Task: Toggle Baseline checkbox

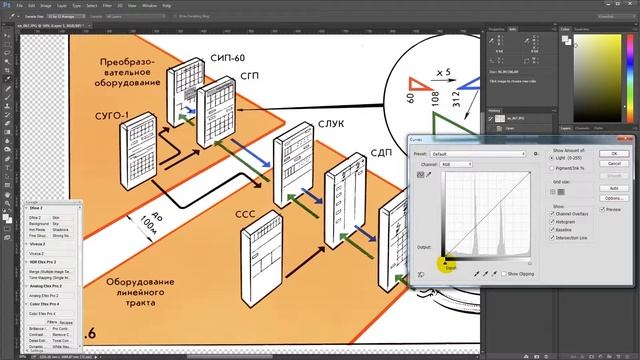Action: [552, 230]
